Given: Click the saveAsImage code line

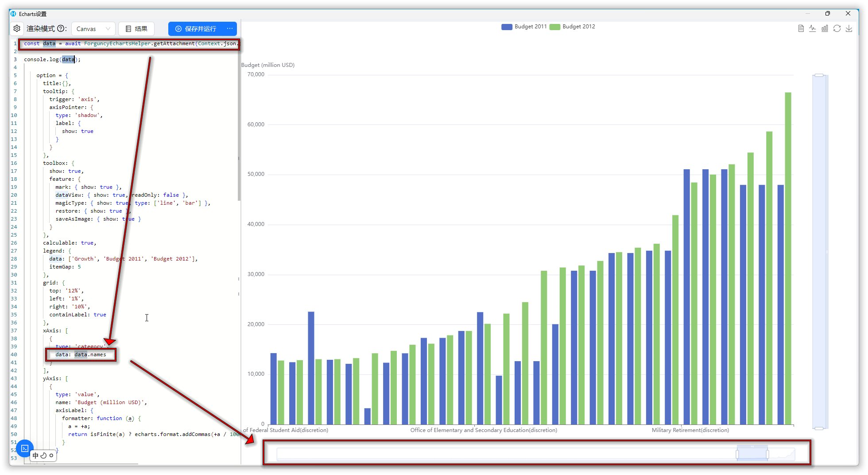Looking at the screenshot, I should pos(98,219).
